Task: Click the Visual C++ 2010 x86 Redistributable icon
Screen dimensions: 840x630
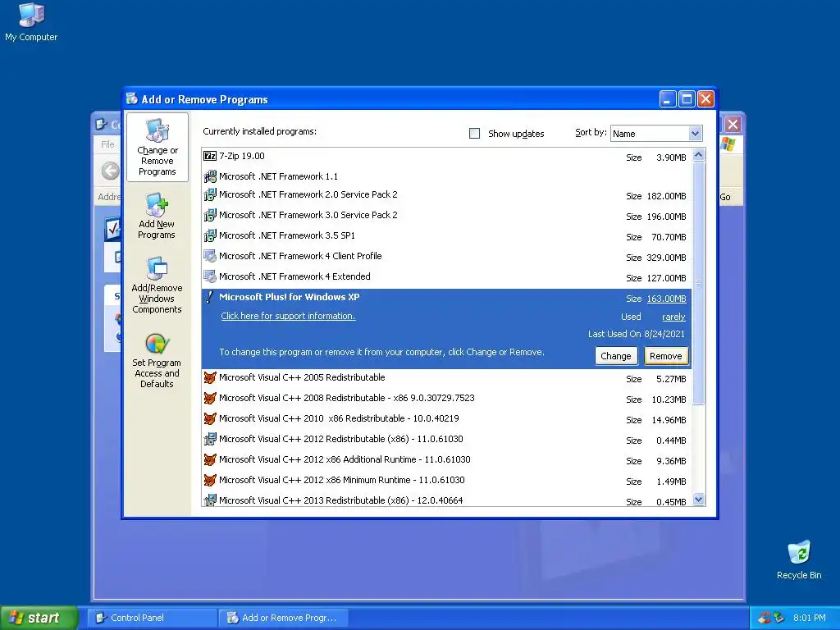Action: [x=210, y=418]
